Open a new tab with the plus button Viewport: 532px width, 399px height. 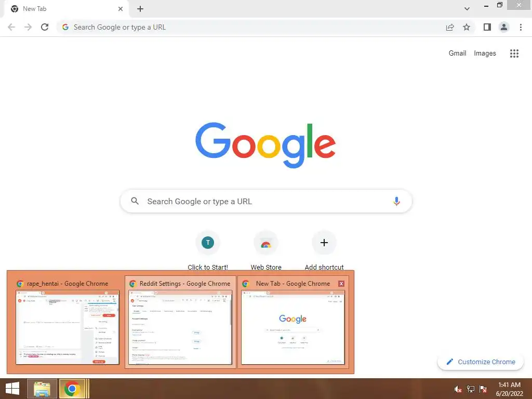point(140,9)
